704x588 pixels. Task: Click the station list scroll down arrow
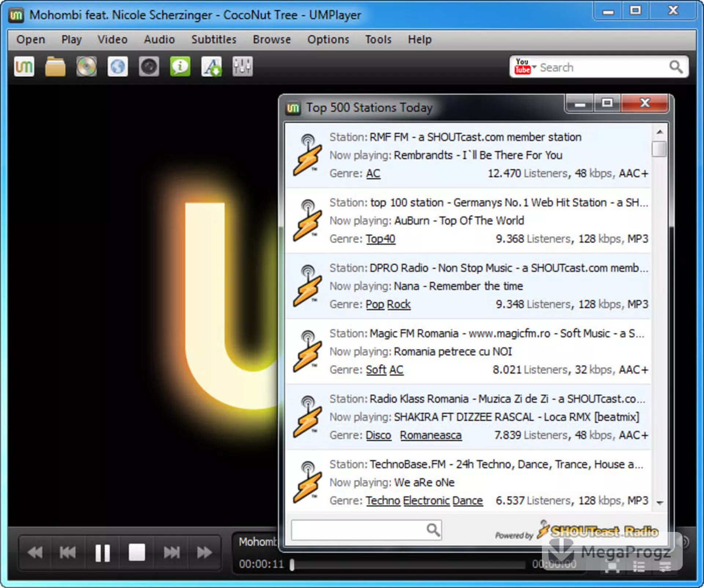point(660,503)
